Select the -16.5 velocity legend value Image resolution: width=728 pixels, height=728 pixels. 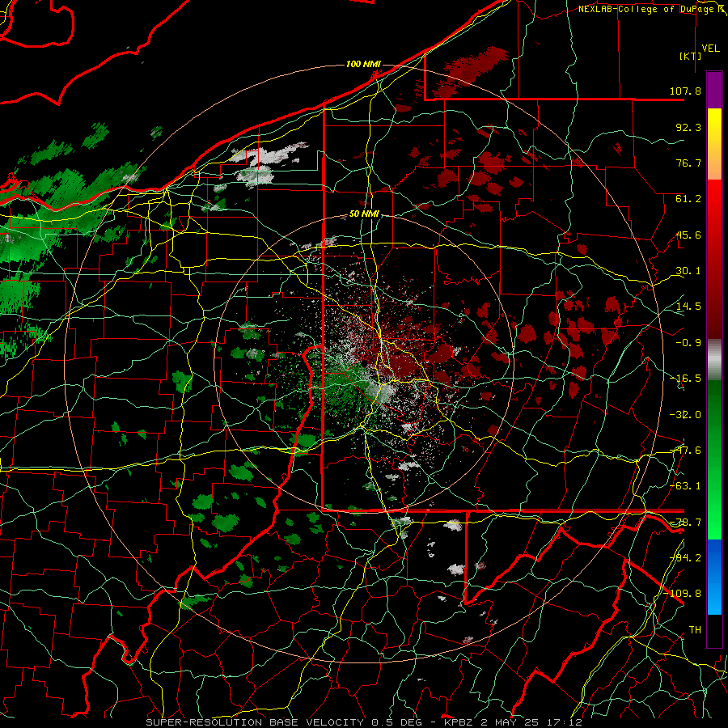point(685,379)
